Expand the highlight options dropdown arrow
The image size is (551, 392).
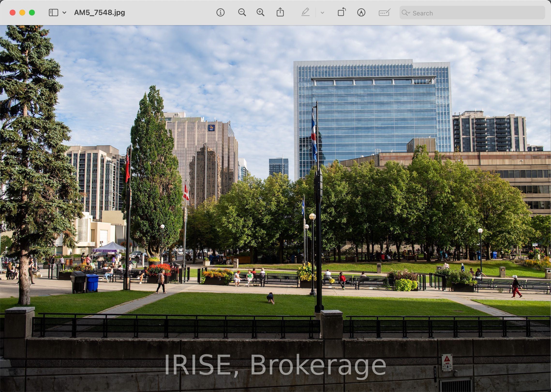pos(322,13)
